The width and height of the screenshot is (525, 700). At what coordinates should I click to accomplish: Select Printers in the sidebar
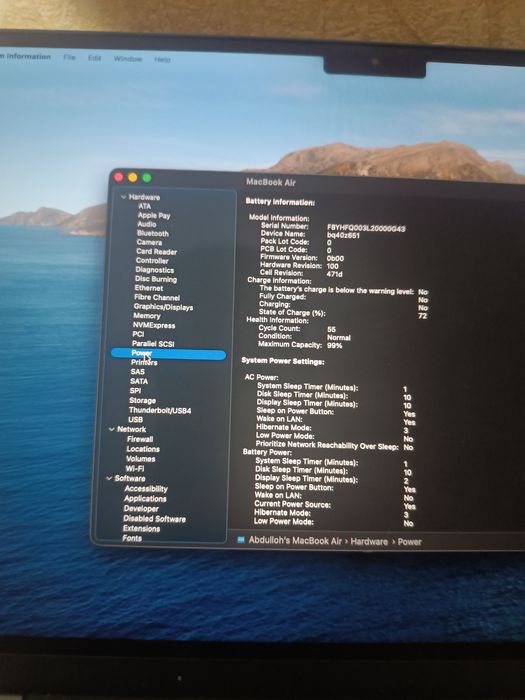point(144,362)
